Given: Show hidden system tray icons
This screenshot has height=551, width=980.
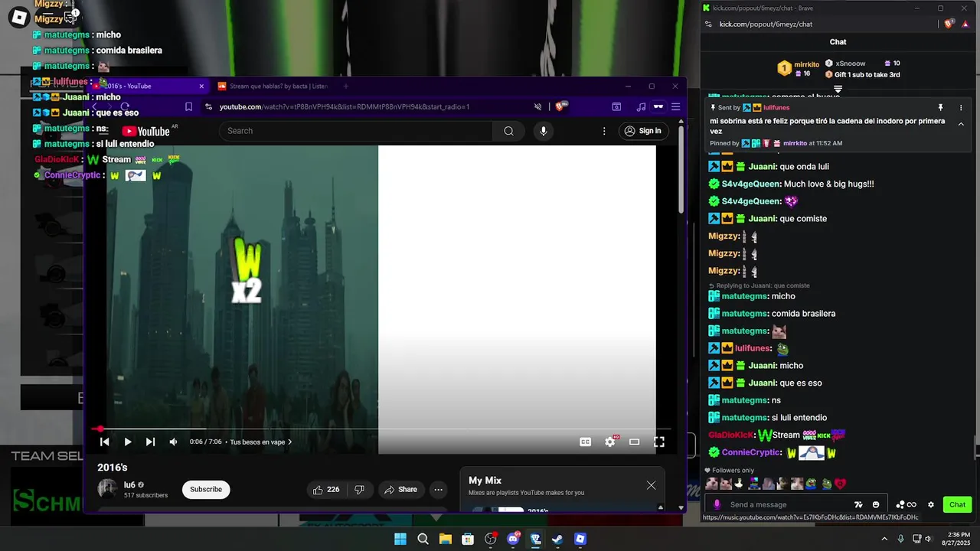Looking at the screenshot, I should [884, 539].
